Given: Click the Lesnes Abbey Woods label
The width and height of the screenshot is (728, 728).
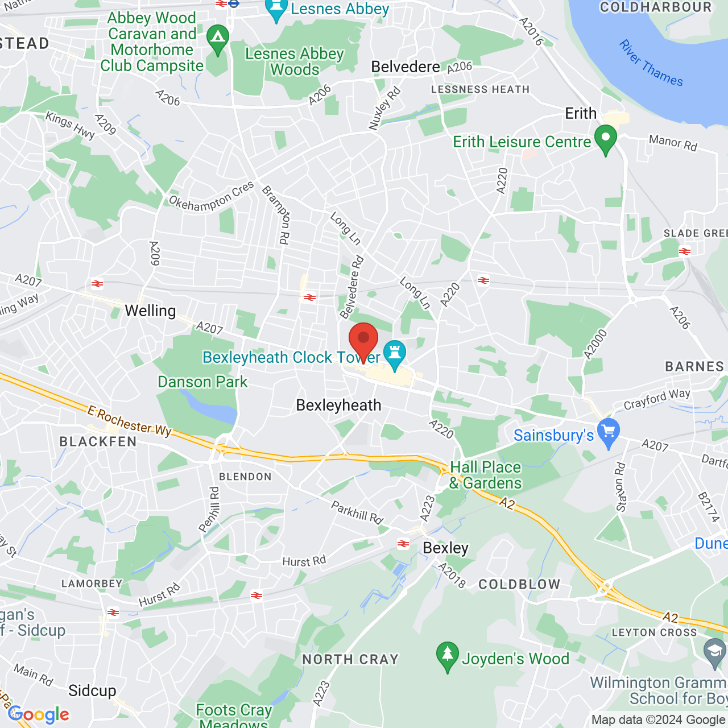Looking at the screenshot, I should tap(295, 61).
